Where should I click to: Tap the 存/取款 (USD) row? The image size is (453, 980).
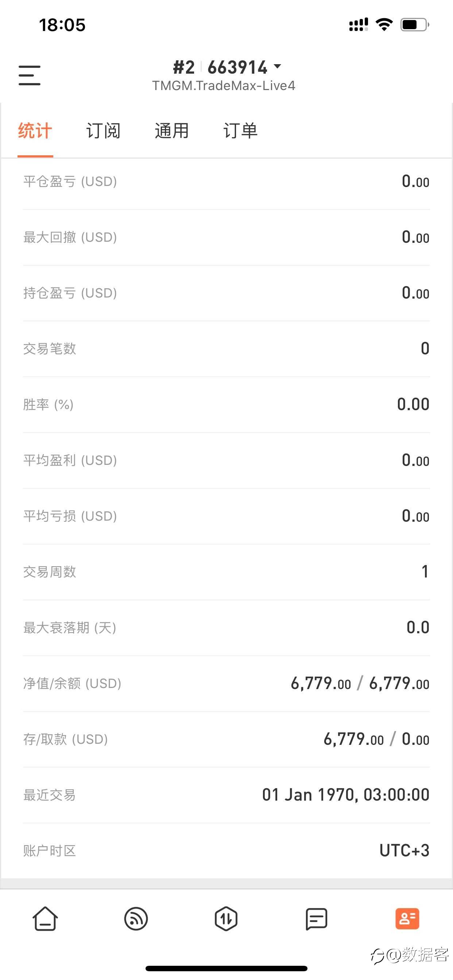click(226, 739)
